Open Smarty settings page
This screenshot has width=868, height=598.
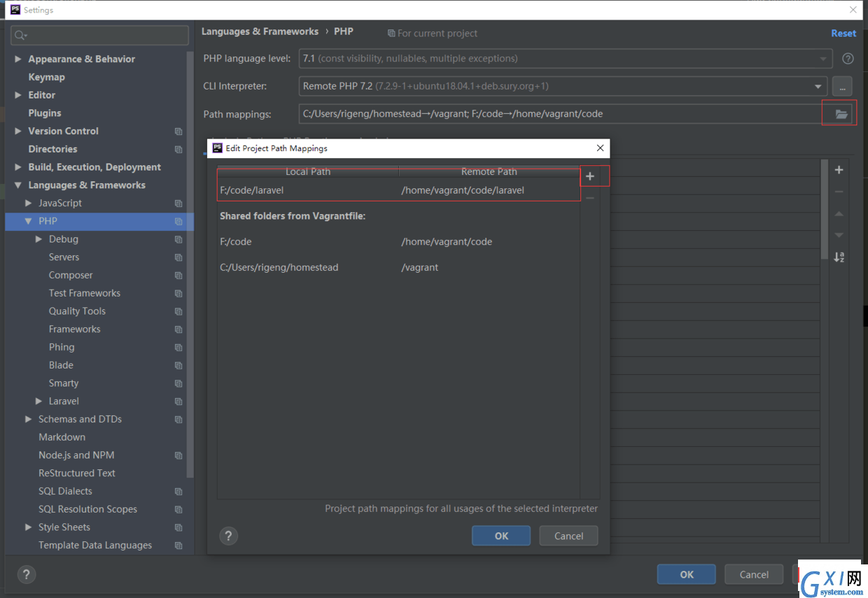pos(64,383)
